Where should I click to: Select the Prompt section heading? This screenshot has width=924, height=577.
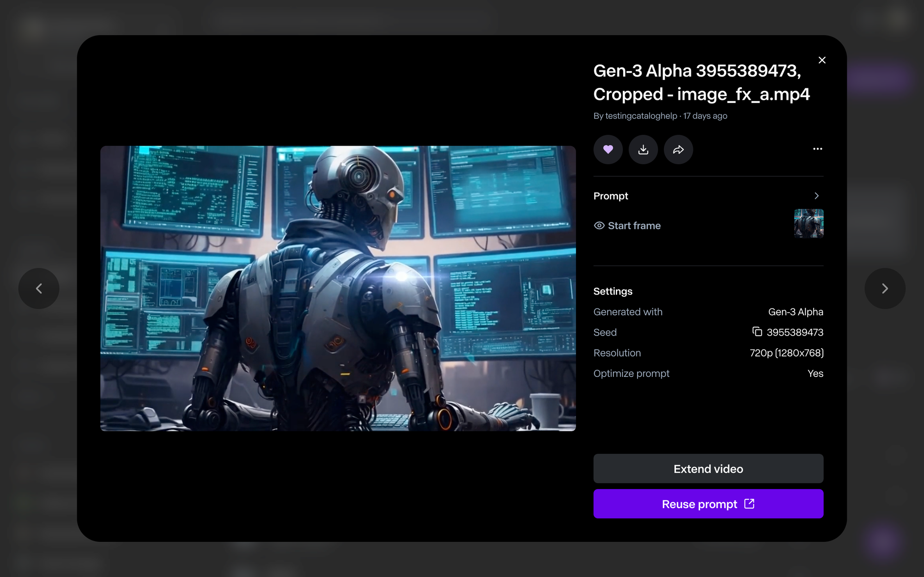(x=611, y=196)
